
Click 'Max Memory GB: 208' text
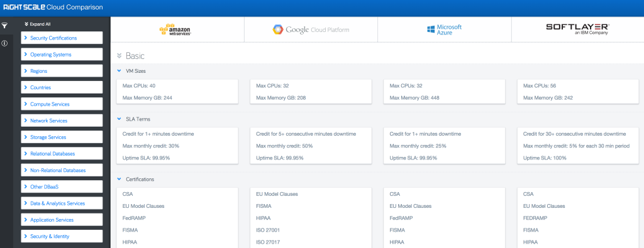pos(281,97)
